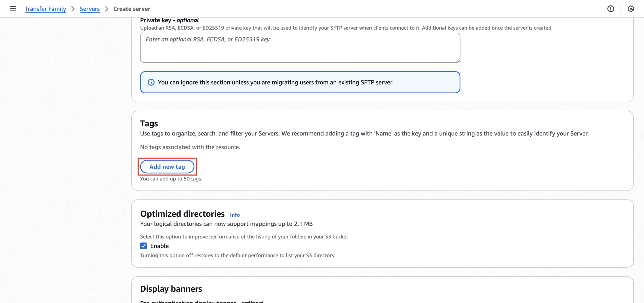Click the Tags section heading
The width and height of the screenshot is (644, 303).
tap(149, 124)
